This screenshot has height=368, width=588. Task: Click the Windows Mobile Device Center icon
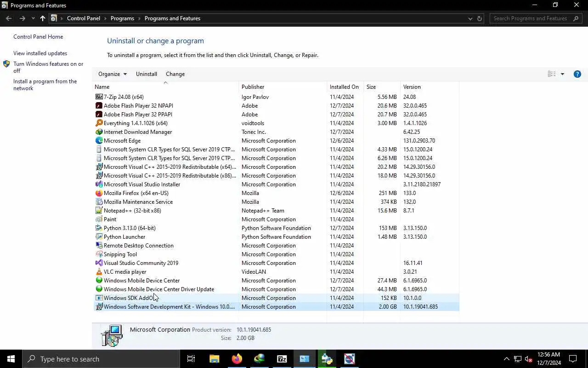(x=99, y=281)
